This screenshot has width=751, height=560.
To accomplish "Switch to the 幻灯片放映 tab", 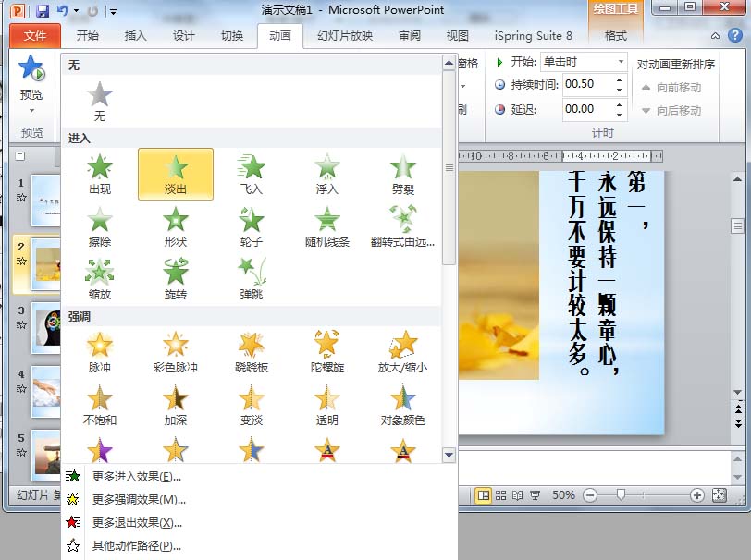I will (344, 36).
